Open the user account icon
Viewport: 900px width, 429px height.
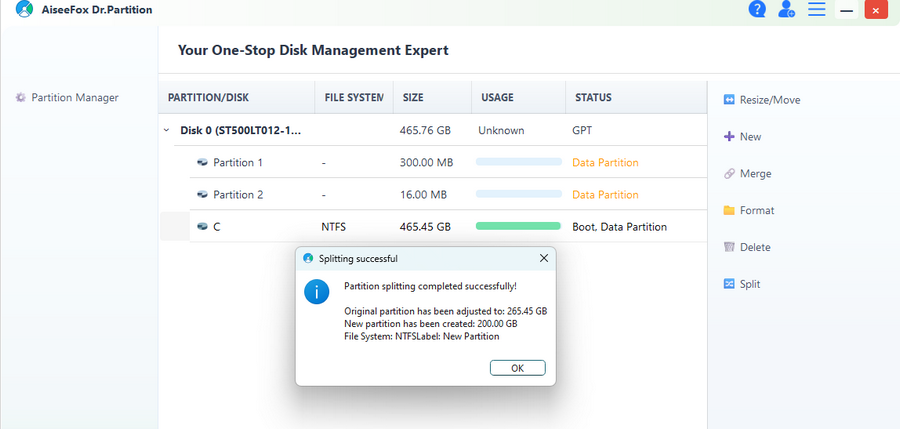[786, 9]
